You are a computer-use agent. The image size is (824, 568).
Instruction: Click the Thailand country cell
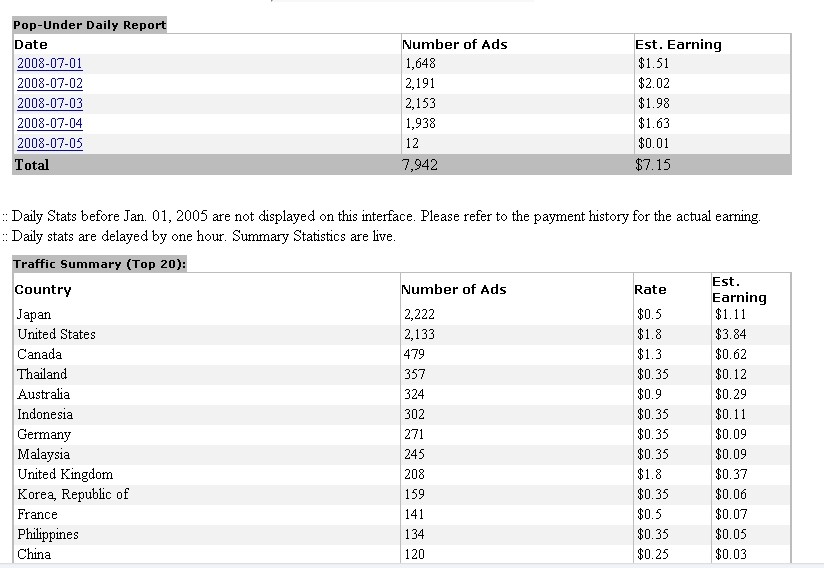(x=42, y=374)
